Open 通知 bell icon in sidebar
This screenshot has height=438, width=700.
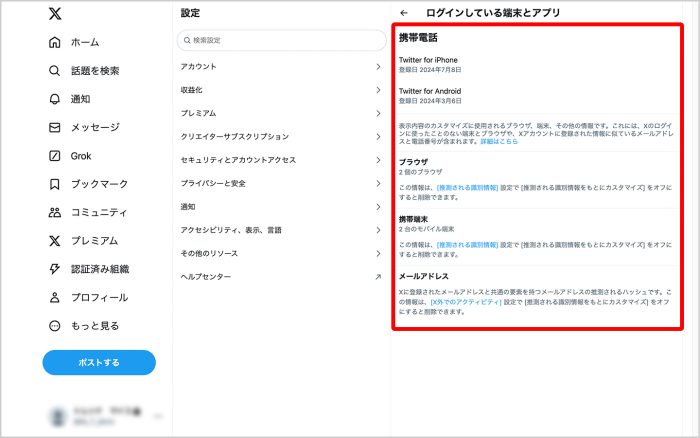click(55, 99)
